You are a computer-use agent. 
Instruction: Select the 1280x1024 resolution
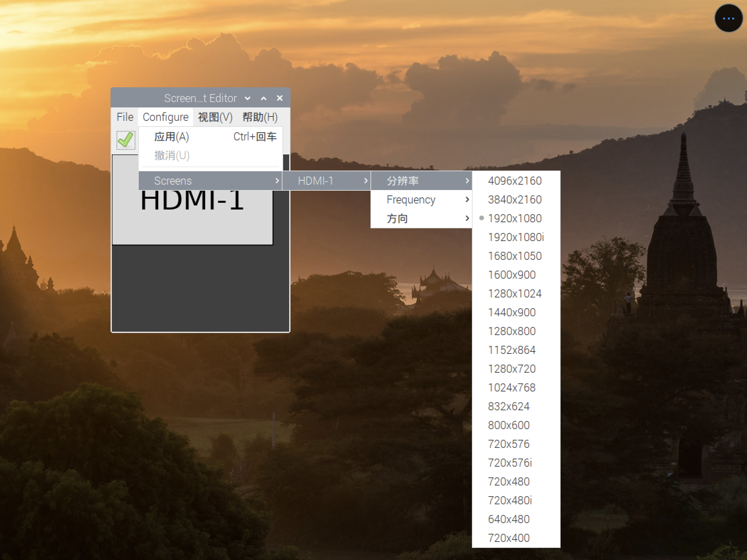pyautogui.click(x=516, y=293)
